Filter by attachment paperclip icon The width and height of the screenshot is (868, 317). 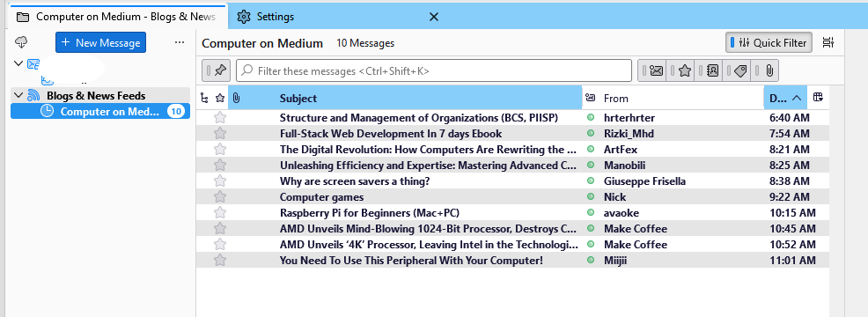coord(765,70)
